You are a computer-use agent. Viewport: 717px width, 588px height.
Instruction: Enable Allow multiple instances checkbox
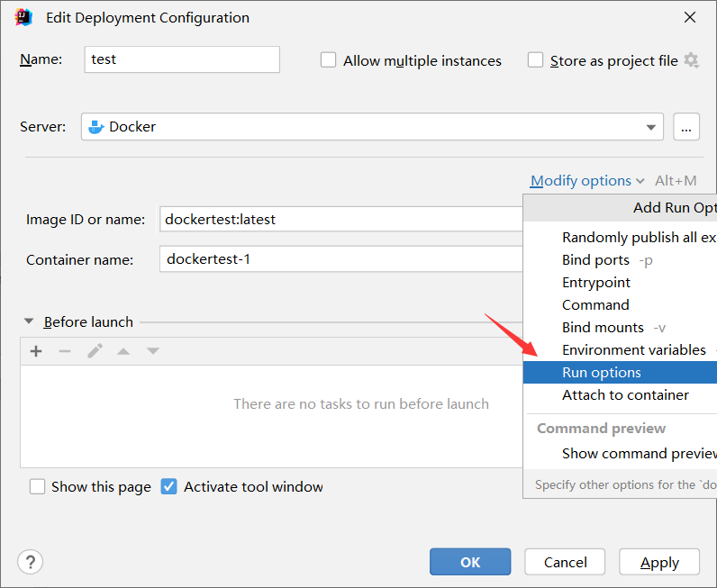[328, 60]
